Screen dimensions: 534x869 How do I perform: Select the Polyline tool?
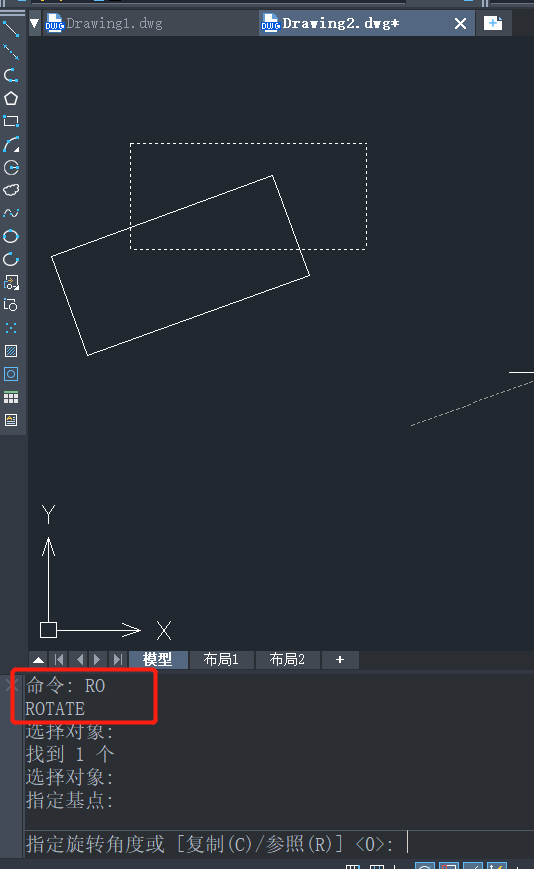[x=11, y=75]
